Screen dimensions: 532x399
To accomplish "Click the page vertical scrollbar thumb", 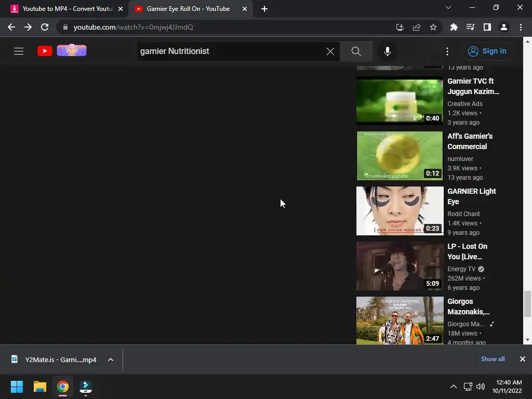I will click(527, 304).
